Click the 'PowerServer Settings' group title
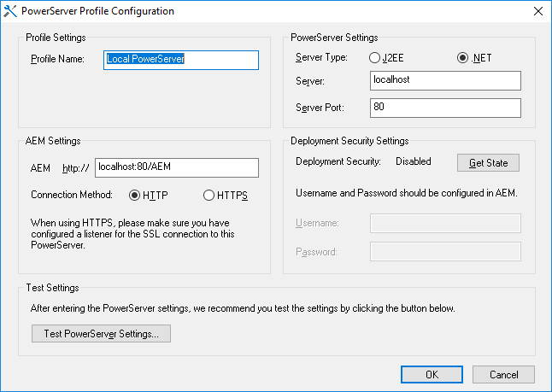The width and height of the screenshot is (552, 392). tap(334, 38)
